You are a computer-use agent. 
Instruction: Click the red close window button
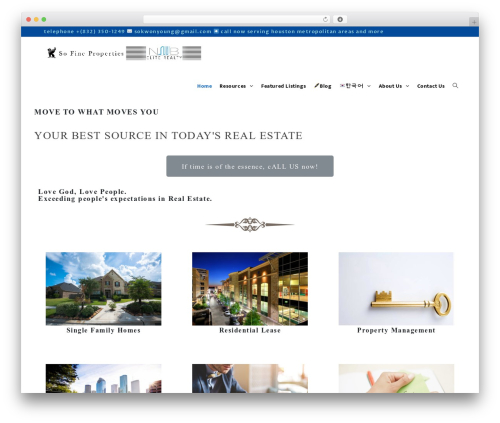(x=29, y=20)
